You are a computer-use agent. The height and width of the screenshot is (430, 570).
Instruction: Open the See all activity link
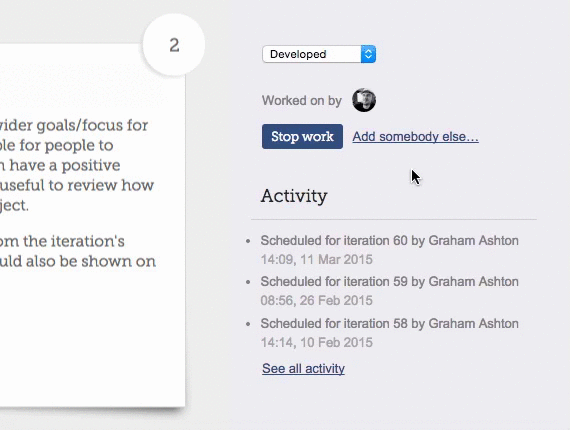click(x=303, y=368)
